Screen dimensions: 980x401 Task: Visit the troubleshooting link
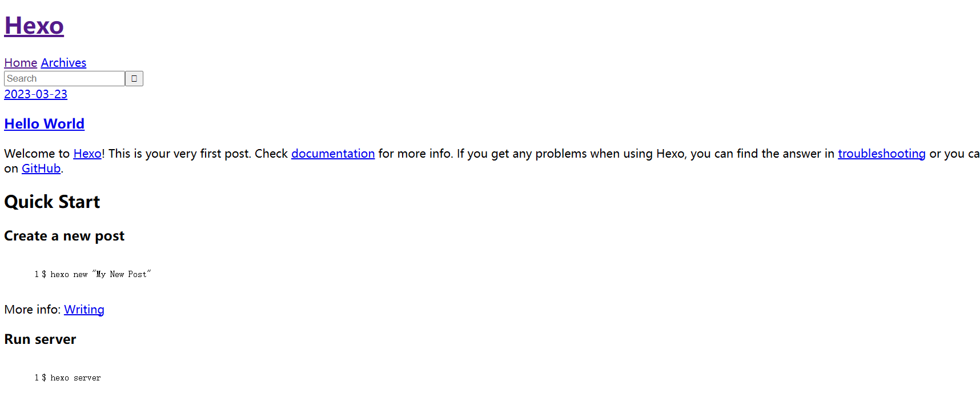[x=882, y=154]
